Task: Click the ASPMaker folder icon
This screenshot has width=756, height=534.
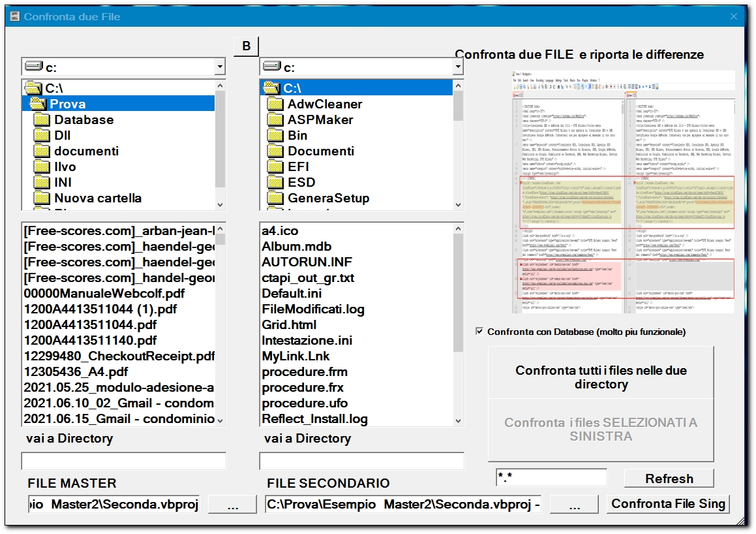Action: pos(275,119)
